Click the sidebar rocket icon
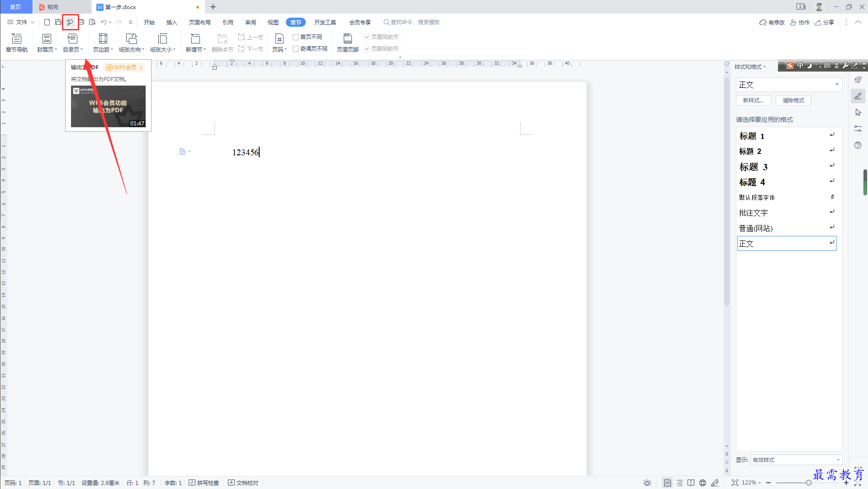The width and height of the screenshot is (868, 489). pos(858,80)
